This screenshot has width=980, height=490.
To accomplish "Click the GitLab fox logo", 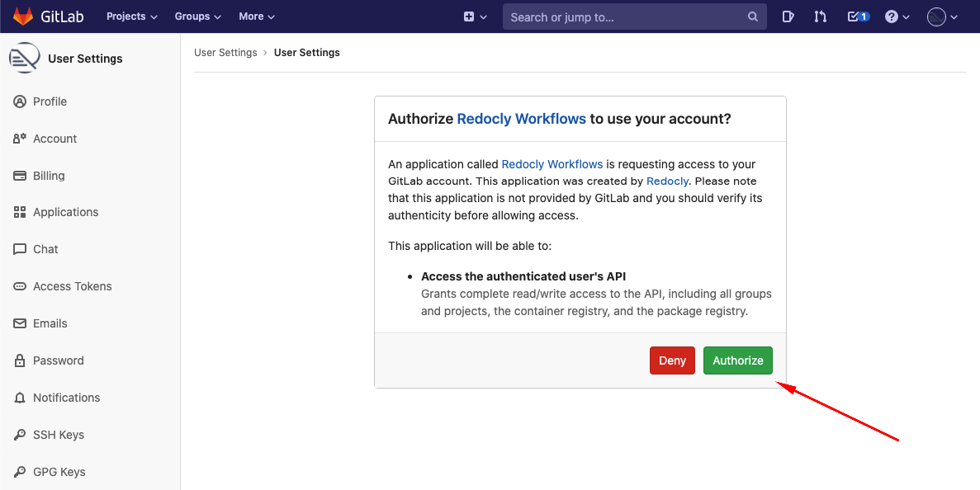I will pos(23,16).
